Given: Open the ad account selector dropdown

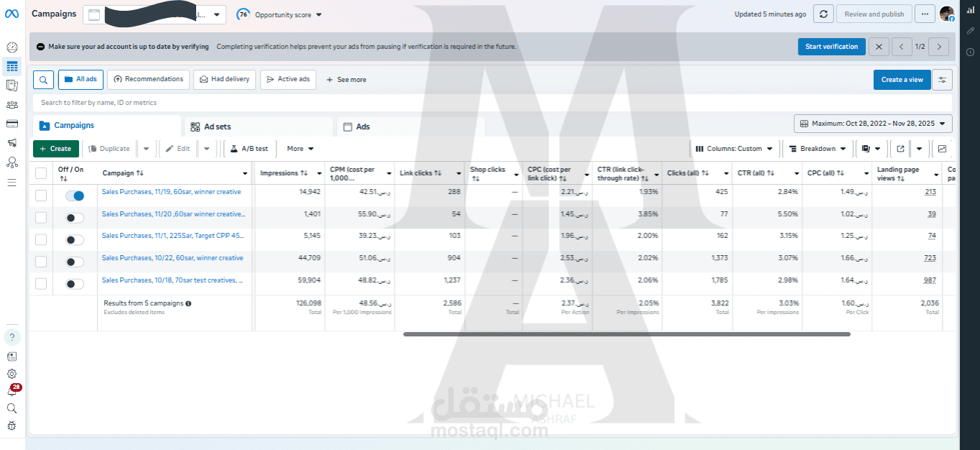Looking at the screenshot, I should click(154, 14).
